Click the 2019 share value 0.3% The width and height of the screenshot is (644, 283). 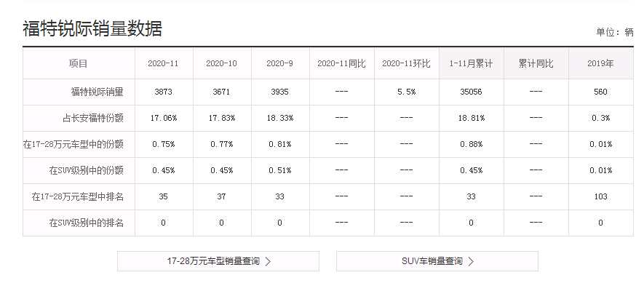[x=600, y=119]
